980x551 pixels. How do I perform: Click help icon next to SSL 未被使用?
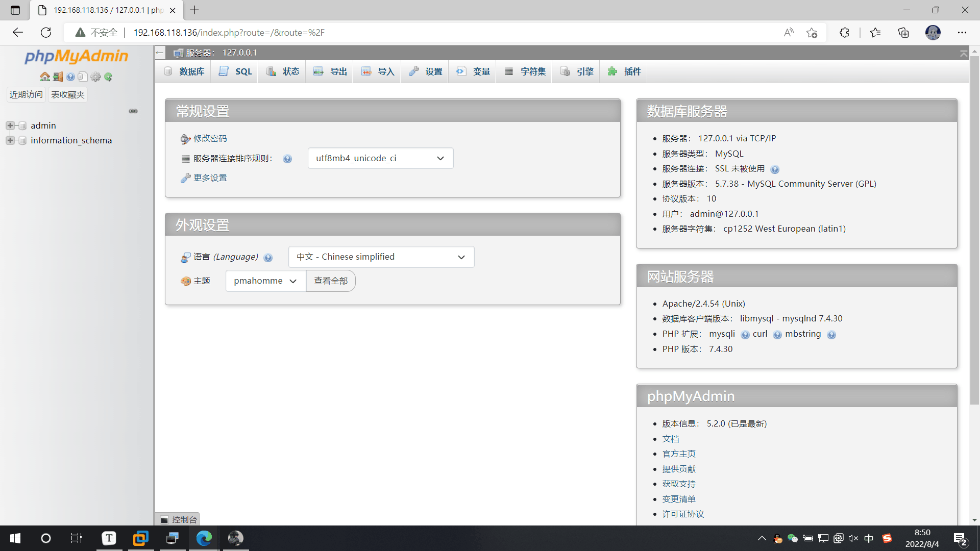pyautogui.click(x=775, y=169)
